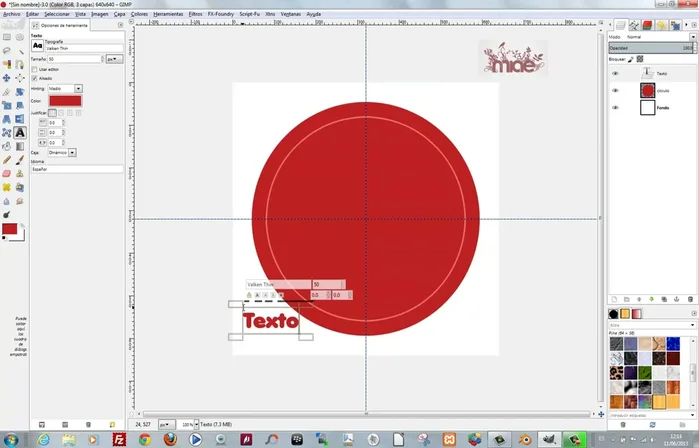Uncheck the 'Alisado' antialiasing checkbox
This screenshot has height=448, width=699.
coord(34,78)
